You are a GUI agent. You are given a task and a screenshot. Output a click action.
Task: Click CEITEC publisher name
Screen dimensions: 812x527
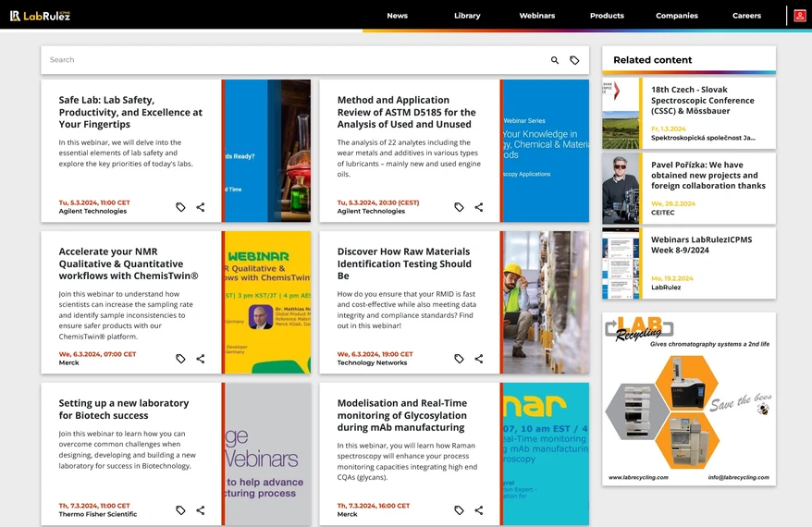pyautogui.click(x=663, y=213)
